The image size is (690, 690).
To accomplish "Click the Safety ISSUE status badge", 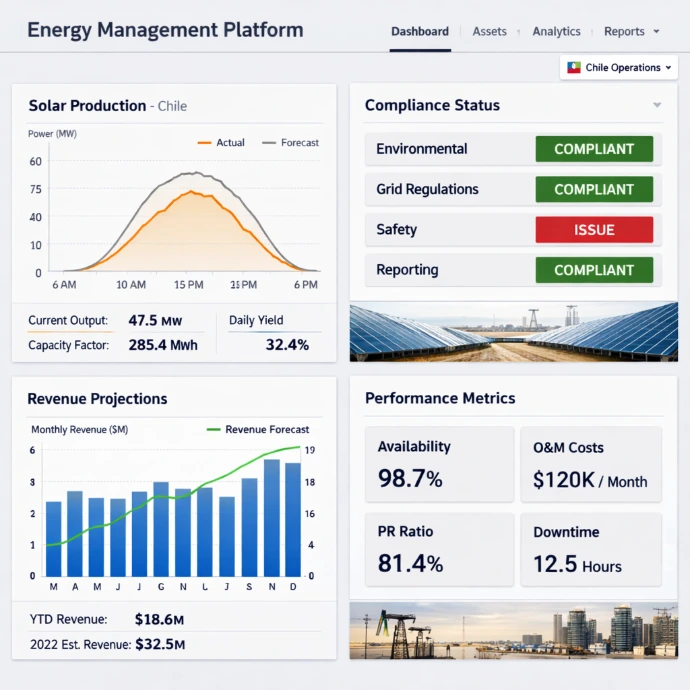I will (594, 230).
